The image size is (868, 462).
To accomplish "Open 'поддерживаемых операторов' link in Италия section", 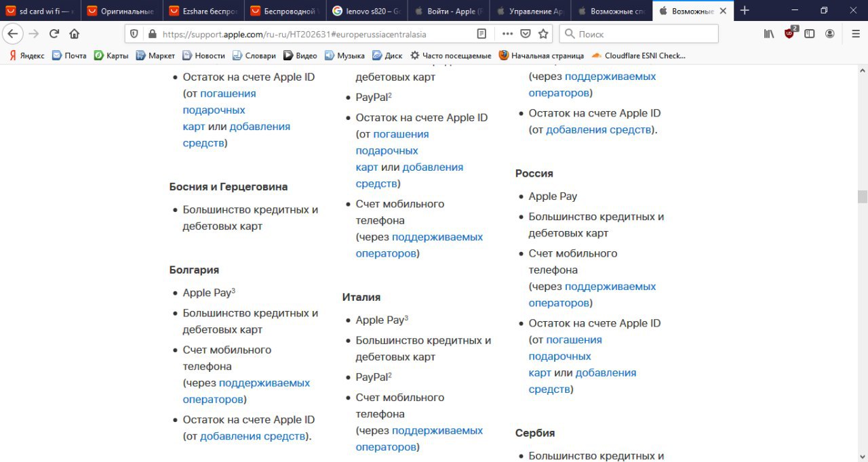I will point(419,439).
